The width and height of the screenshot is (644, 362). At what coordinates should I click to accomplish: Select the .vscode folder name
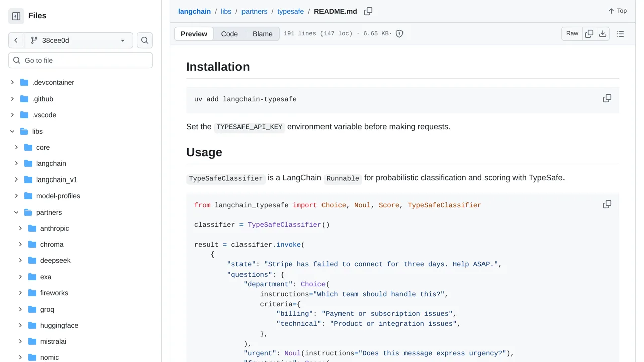coord(44,115)
